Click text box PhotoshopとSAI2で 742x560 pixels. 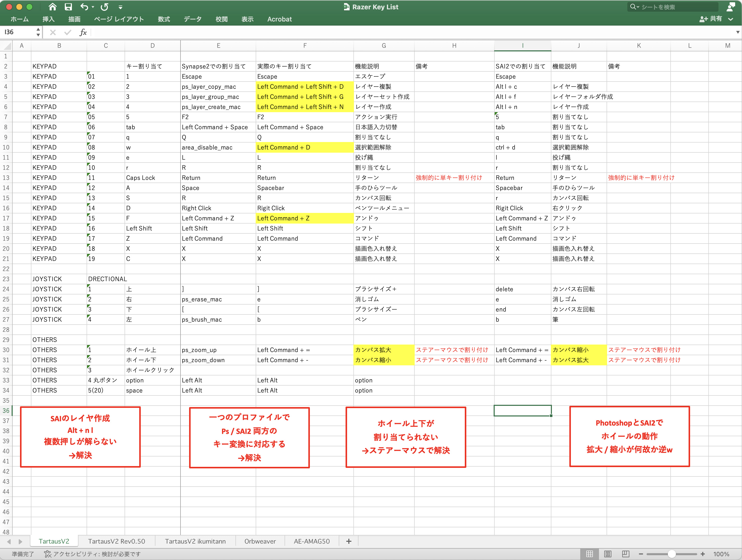click(629, 436)
